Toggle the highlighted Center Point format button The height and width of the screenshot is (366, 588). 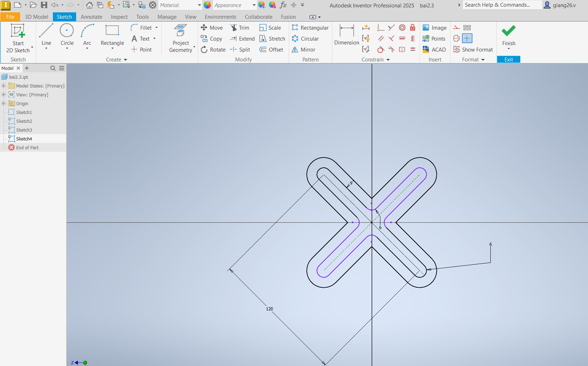click(x=467, y=38)
